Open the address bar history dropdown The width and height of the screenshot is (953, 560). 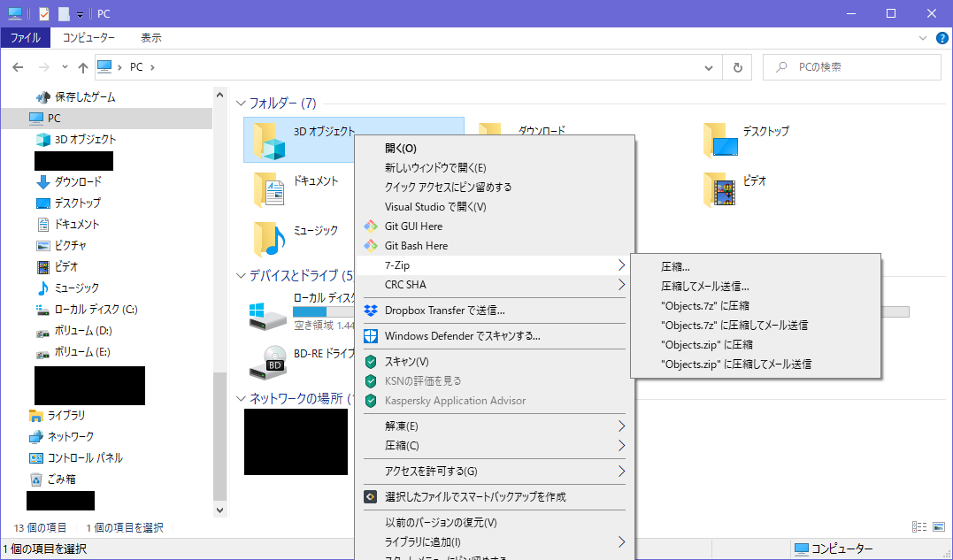tap(709, 67)
